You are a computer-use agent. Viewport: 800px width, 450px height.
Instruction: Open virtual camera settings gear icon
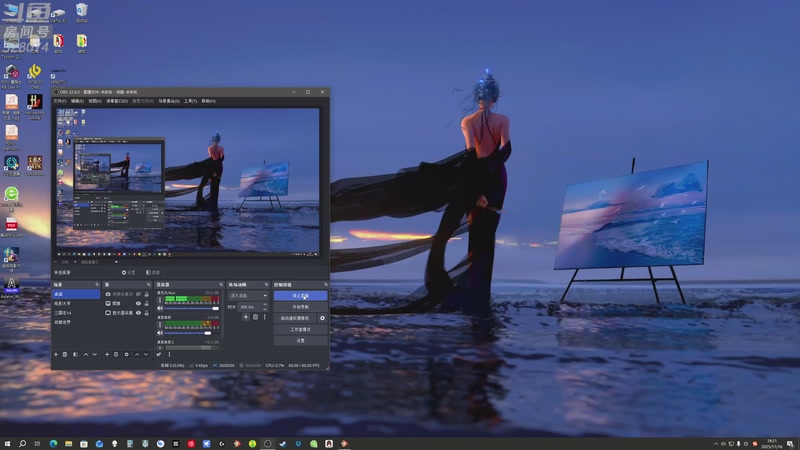[322, 318]
